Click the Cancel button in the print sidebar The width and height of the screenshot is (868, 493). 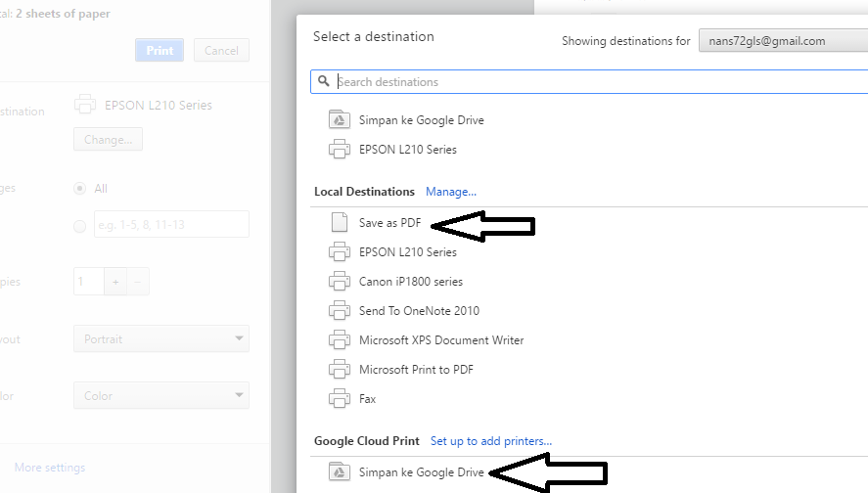pos(221,50)
